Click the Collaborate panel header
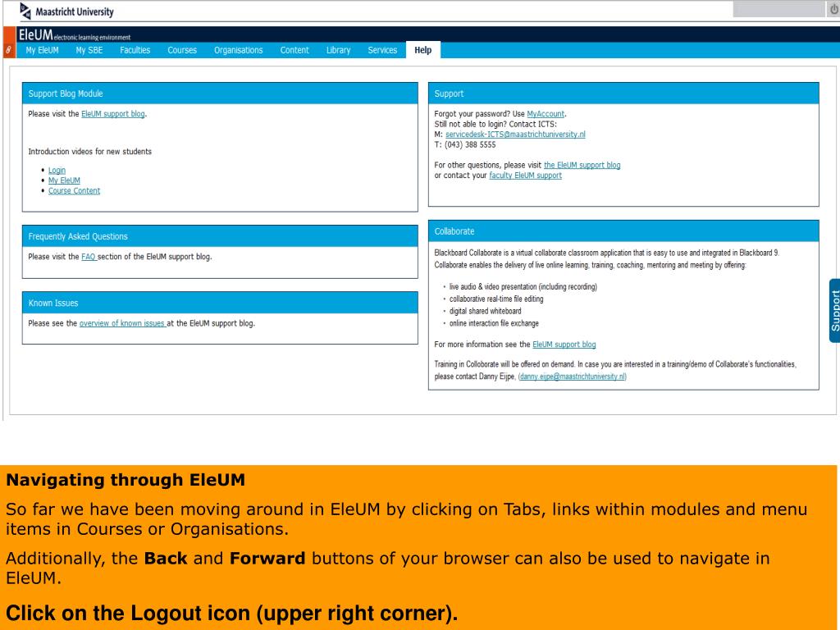 (x=623, y=231)
